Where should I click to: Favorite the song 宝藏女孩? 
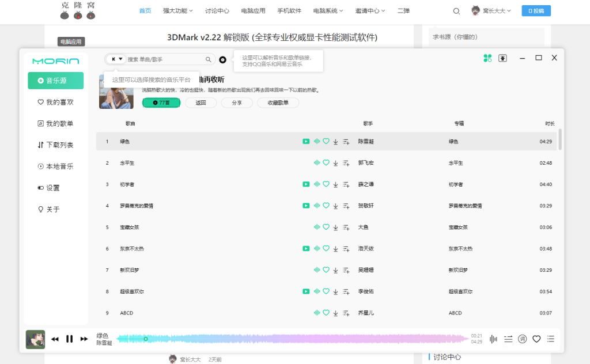(326, 227)
